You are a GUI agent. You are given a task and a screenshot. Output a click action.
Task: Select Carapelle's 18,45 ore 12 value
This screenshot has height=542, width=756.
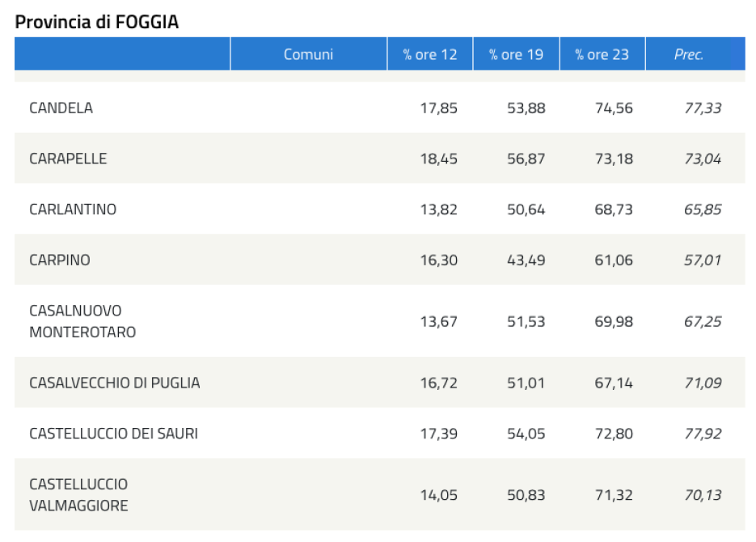click(x=439, y=159)
